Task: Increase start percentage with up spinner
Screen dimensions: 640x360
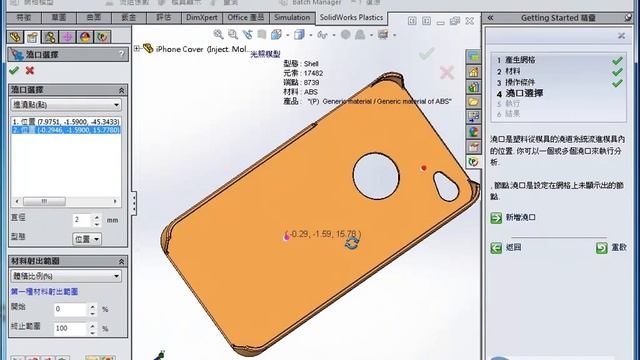Action: coord(93,306)
